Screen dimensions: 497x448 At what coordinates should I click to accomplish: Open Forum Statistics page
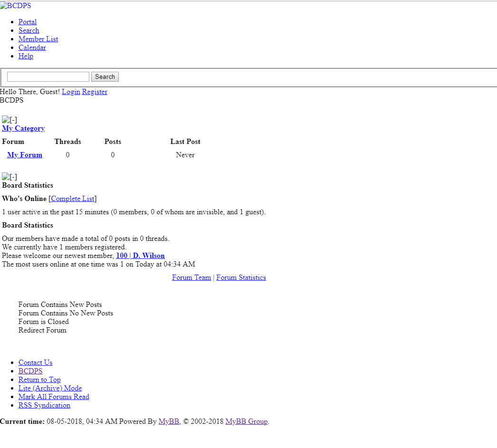tap(241, 277)
